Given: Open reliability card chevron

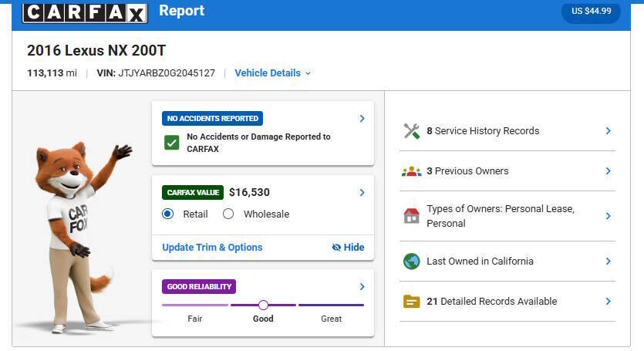Looking at the screenshot, I should pyautogui.click(x=362, y=286).
